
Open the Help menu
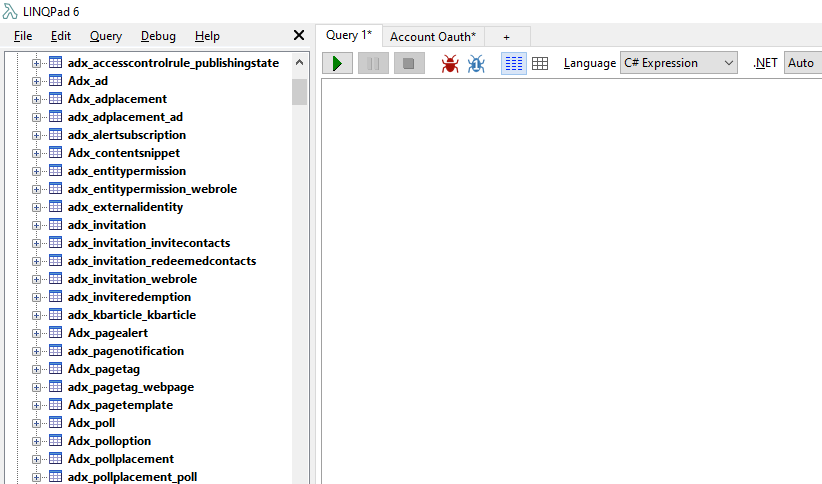click(207, 36)
